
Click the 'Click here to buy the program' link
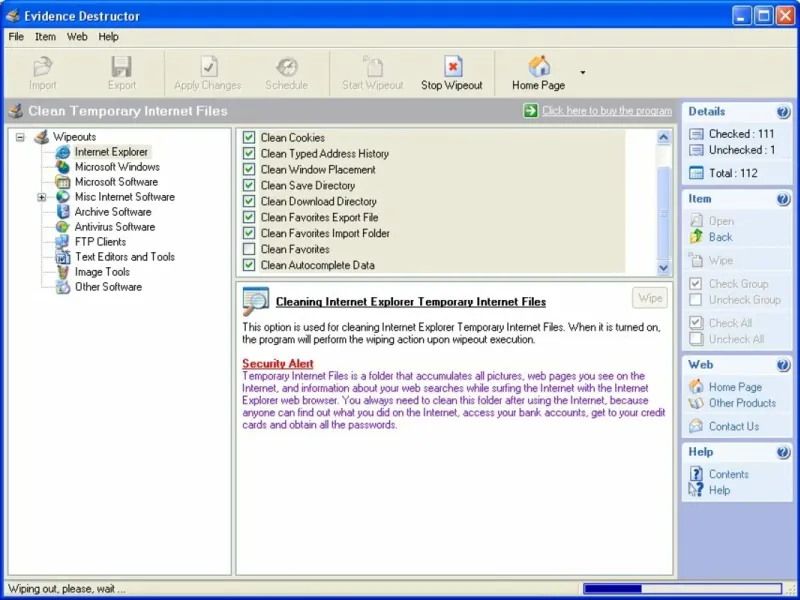607,111
